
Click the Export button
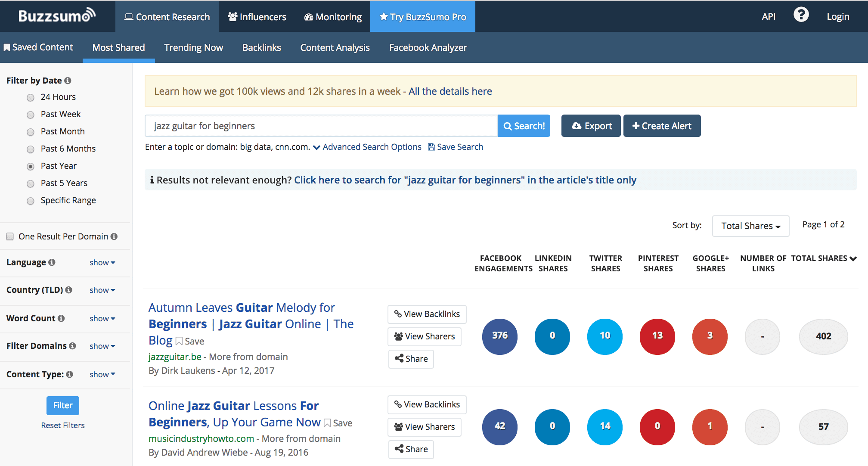pos(591,126)
